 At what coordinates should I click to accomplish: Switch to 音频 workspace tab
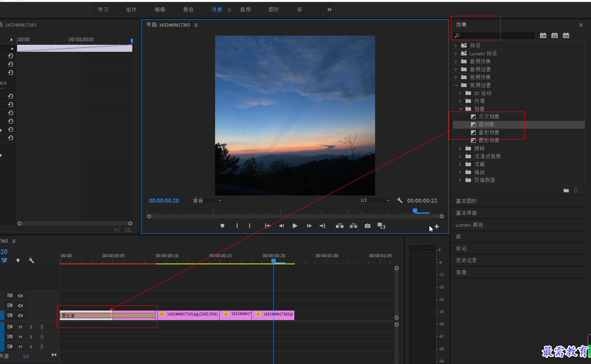[x=246, y=9]
